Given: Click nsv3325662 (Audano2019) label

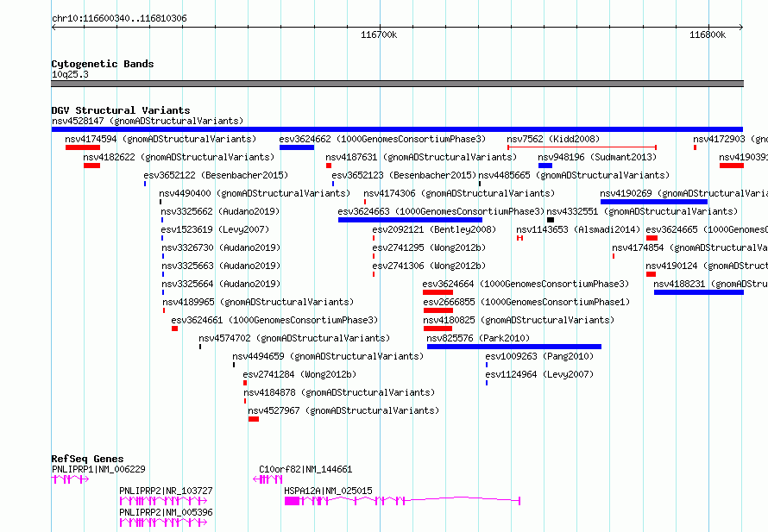Looking at the screenshot, I should [220, 211].
